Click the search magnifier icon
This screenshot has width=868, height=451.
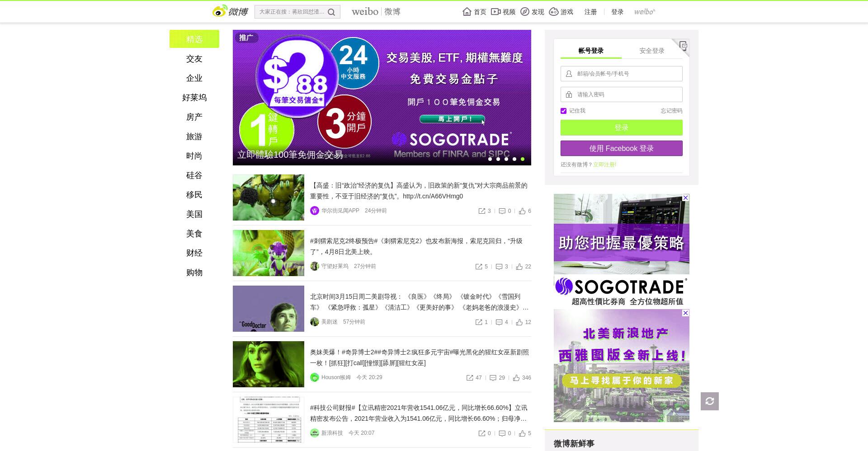tap(331, 12)
